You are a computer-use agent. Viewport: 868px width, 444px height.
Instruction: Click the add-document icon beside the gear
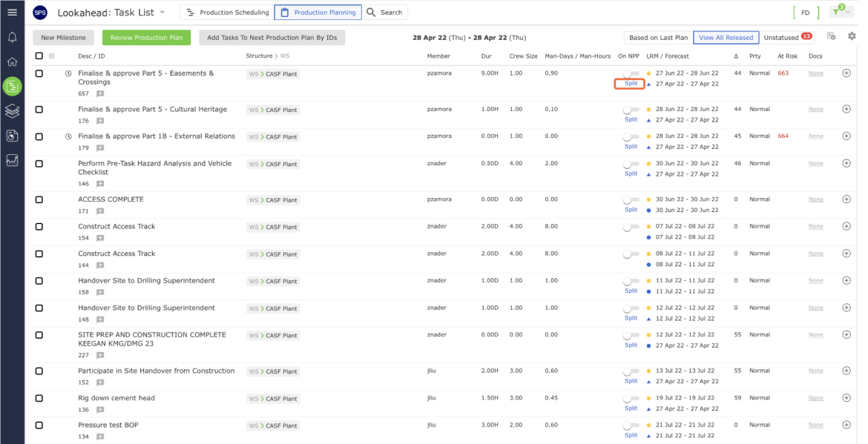[831, 36]
